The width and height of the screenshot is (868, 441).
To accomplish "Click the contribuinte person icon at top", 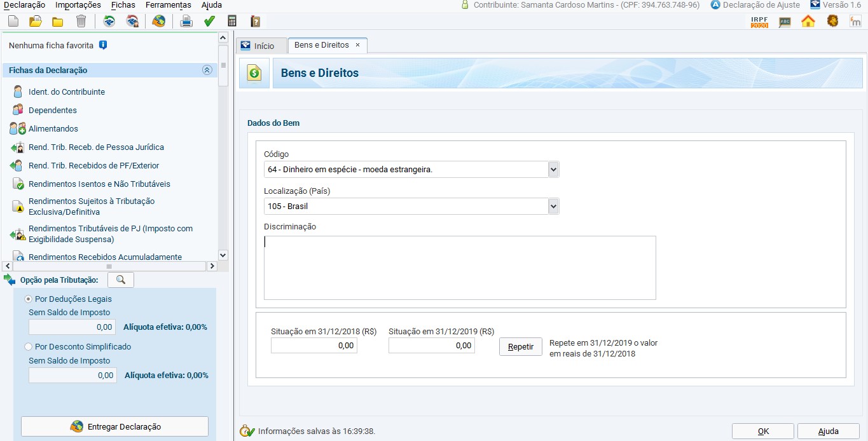I will point(465,4).
